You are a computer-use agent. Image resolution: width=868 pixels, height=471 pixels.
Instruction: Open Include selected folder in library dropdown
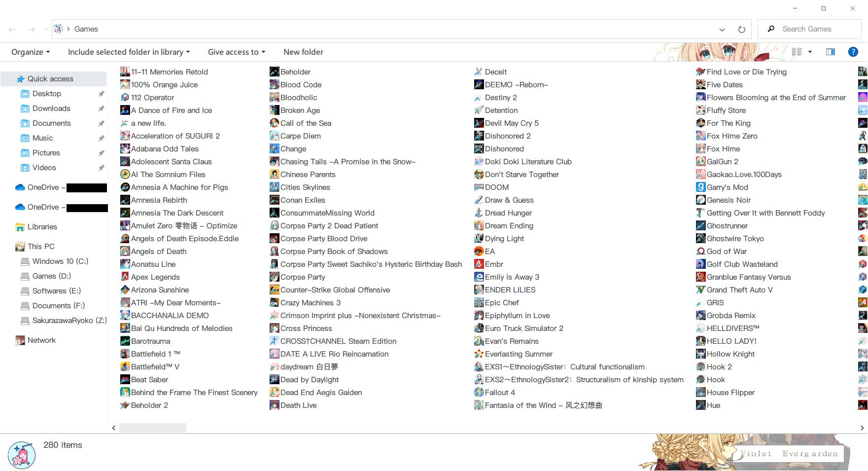(x=129, y=52)
